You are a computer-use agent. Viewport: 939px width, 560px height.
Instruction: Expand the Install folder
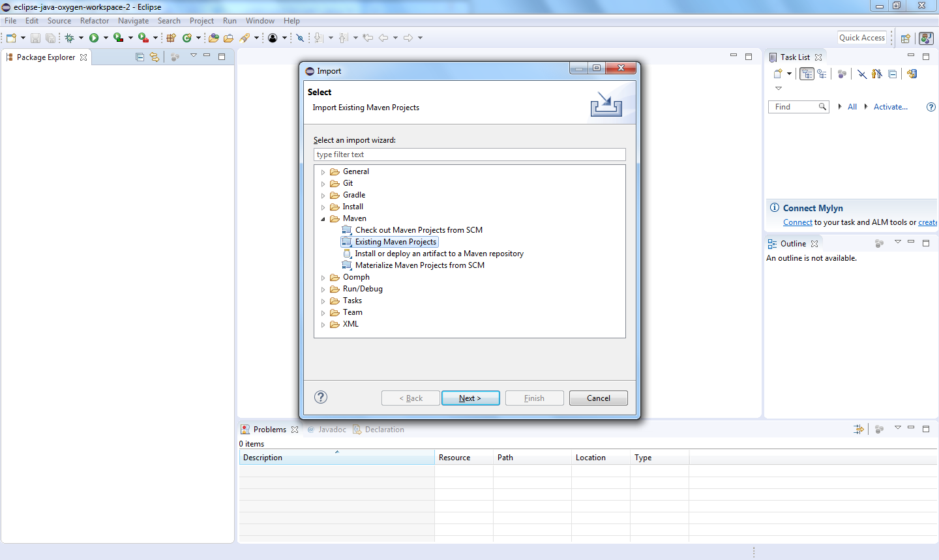click(323, 207)
